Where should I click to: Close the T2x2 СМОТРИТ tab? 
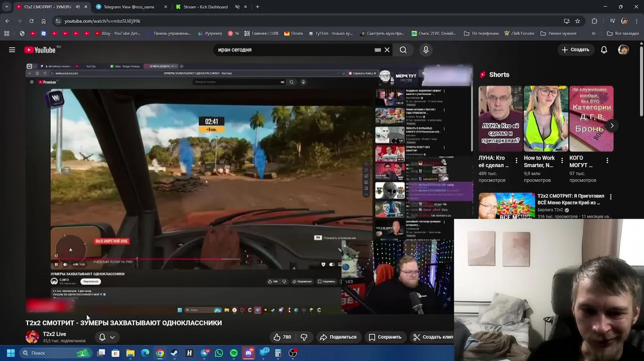tap(86, 7)
